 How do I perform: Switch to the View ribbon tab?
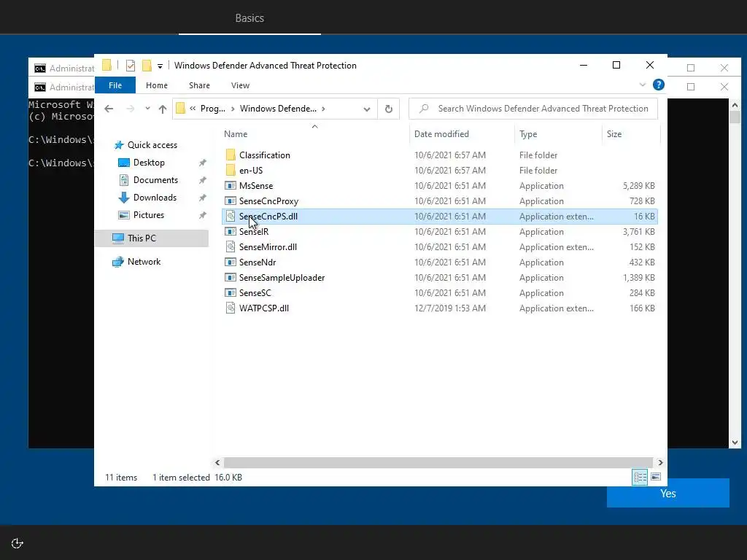pyautogui.click(x=240, y=85)
